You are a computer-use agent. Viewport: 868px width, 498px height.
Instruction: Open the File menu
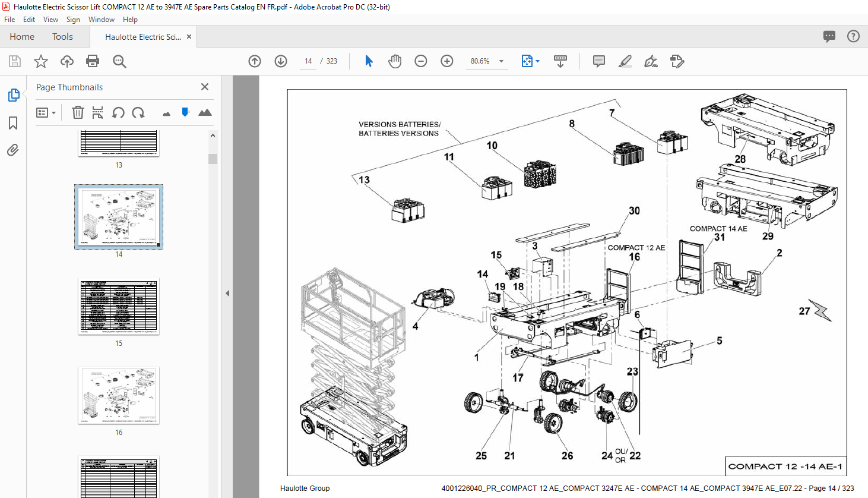[9, 20]
